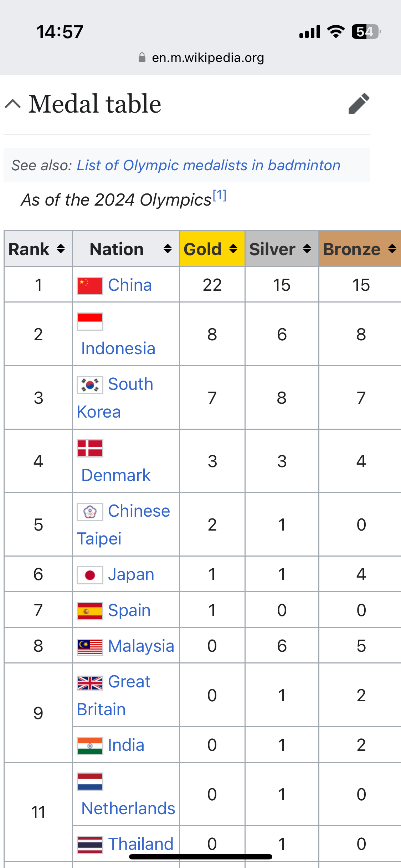Tap the Malaysia flag icon
Screen dimensions: 401x868
coord(90,647)
